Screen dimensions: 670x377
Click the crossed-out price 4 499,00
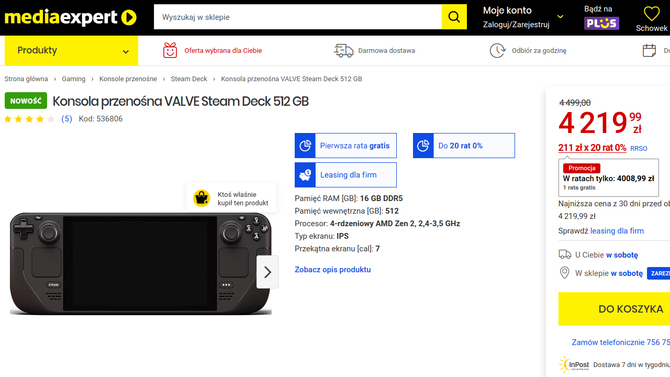pyautogui.click(x=575, y=103)
